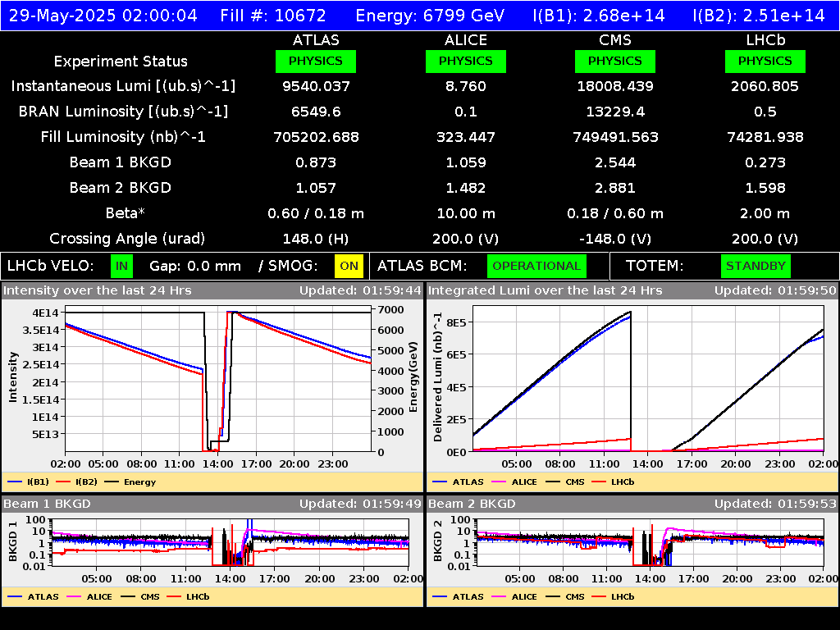Click the 'Intensity over the last 24 Hrs' title
This screenshot has width=840, height=630.
[98, 291]
